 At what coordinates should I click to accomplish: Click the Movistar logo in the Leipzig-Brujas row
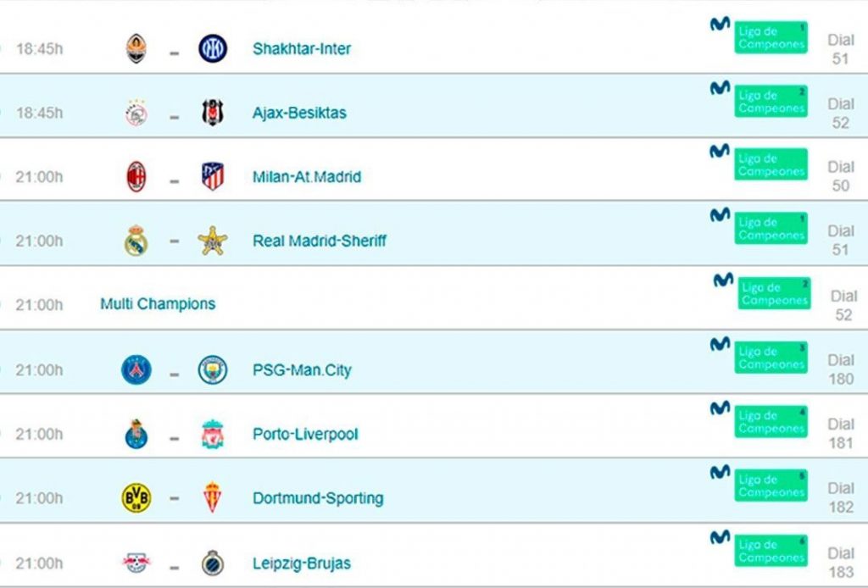720,536
